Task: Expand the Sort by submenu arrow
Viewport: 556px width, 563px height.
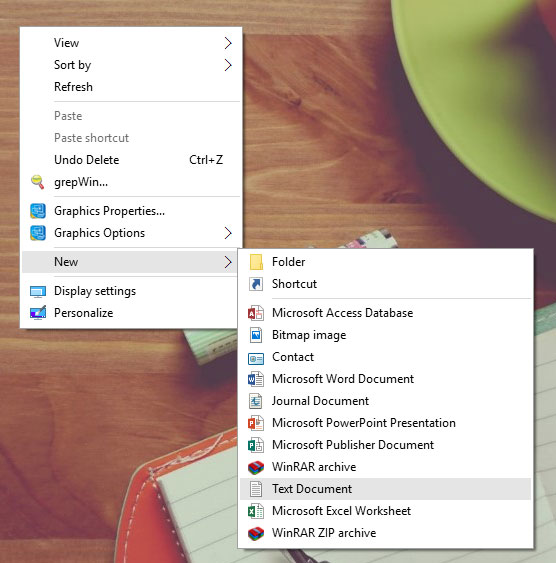Action: 228,65
